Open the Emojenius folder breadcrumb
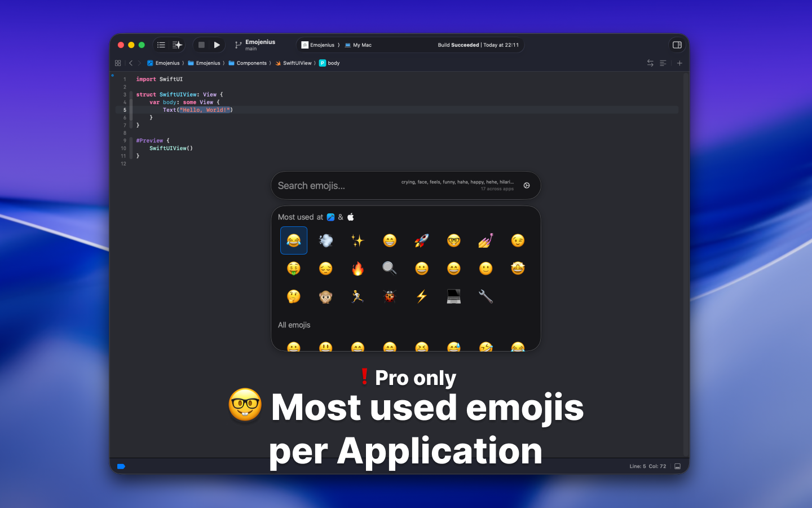812x508 pixels. [x=204, y=63]
